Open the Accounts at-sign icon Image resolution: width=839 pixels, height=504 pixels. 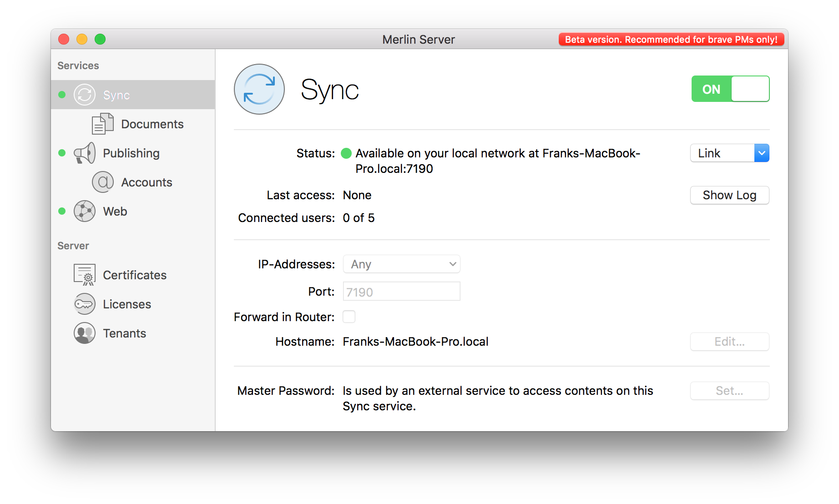click(102, 182)
